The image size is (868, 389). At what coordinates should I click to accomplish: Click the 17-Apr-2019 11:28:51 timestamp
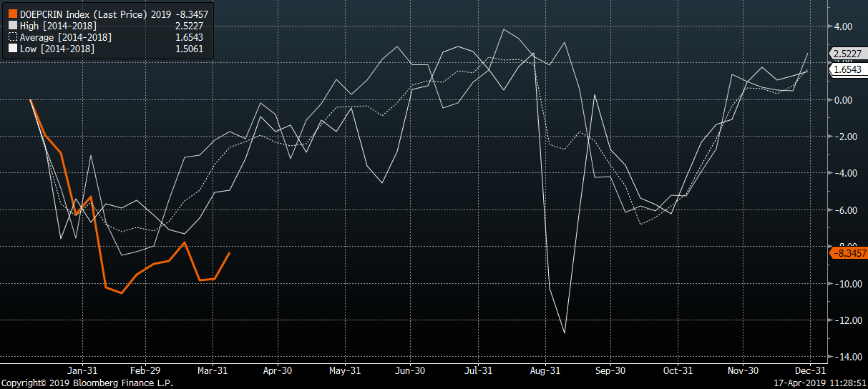pyautogui.click(x=820, y=383)
